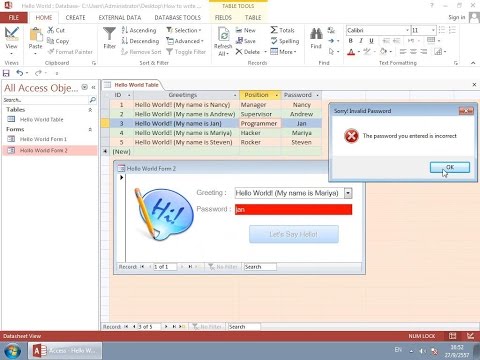
Task: Switch to the CREATE tab
Action: pyautogui.click(x=75, y=18)
